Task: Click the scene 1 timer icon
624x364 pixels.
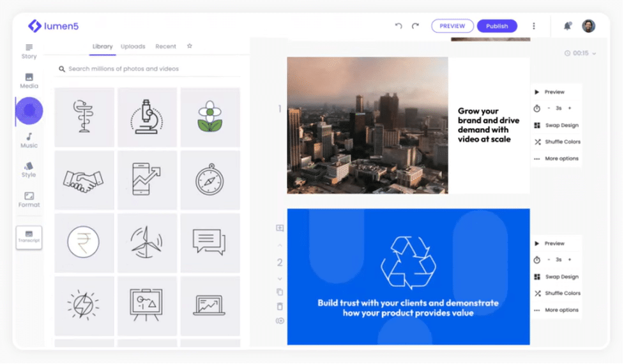Action: tap(537, 109)
